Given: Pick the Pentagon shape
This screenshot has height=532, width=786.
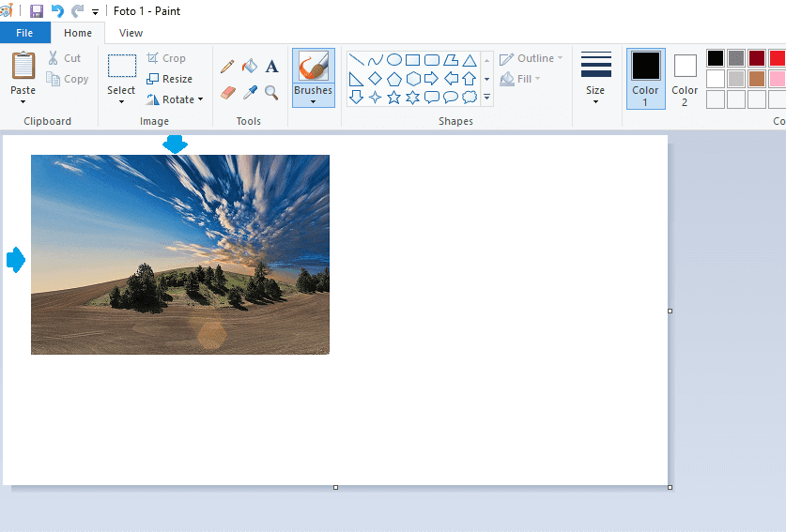Looking at the screenshot, I should pyautogui.click(x=394, y=79).
